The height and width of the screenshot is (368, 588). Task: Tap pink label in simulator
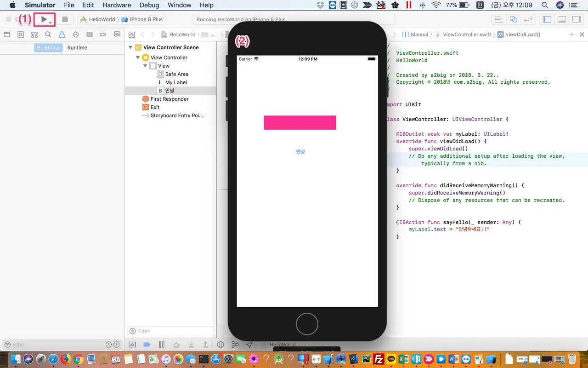point(300,122)
